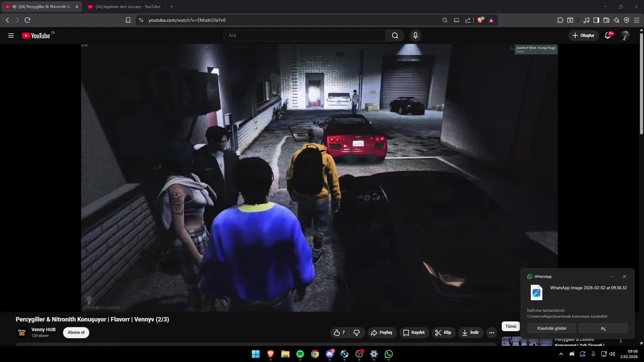This screenshot has width=644, height=362.
Task: Focus the YouTube Ara search field
Action: [304, 35]
